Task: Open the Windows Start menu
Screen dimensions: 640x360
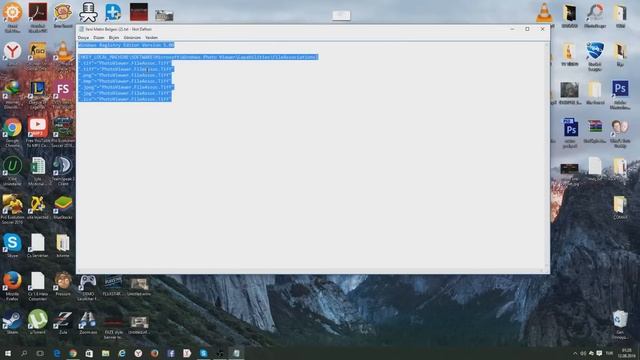Action: [x=7, y=353]
